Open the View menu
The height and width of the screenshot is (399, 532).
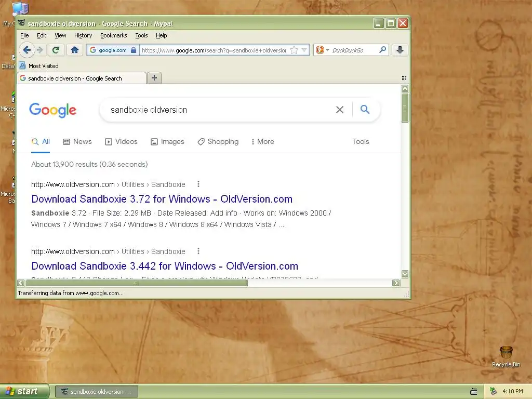pos(60,35)
